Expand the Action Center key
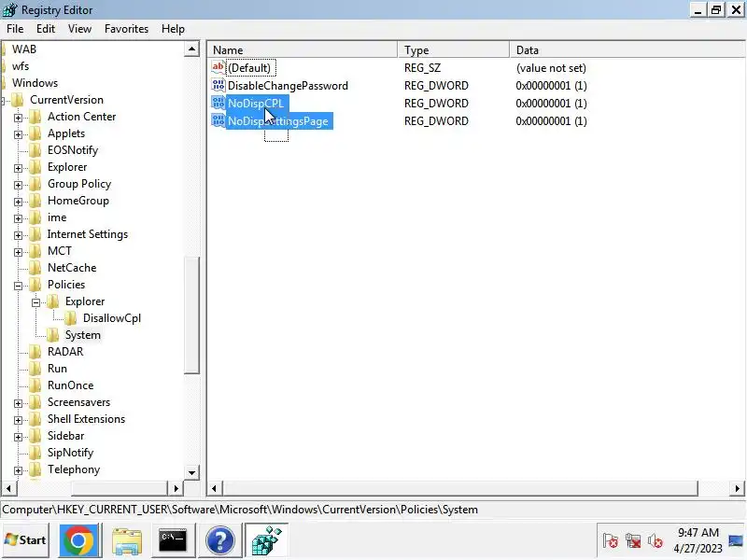 click(x=18, y=118)
